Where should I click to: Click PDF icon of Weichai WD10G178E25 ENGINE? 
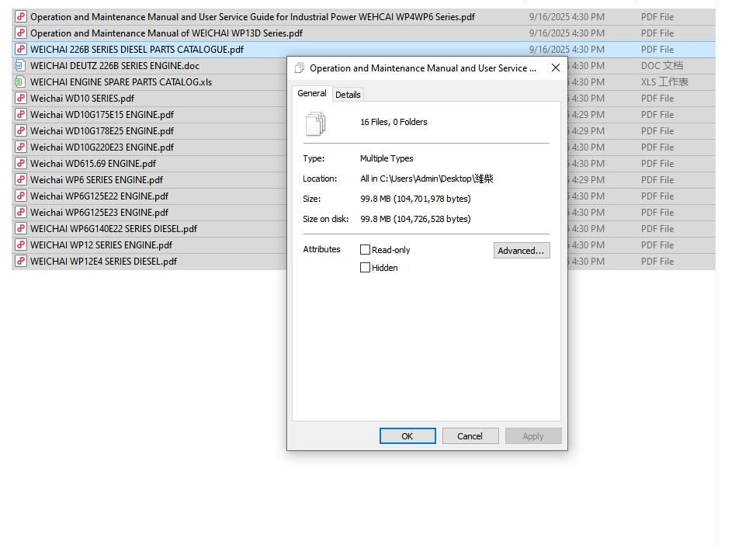click(20, 131)
